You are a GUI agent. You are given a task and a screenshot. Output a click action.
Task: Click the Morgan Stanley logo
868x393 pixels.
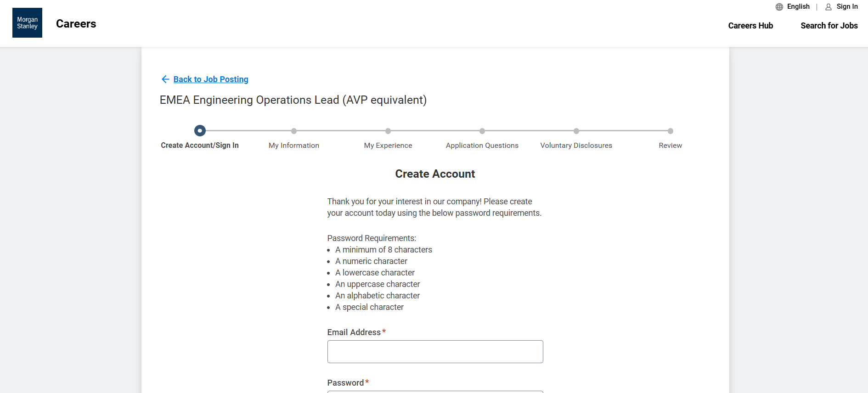tap(27, 22)
